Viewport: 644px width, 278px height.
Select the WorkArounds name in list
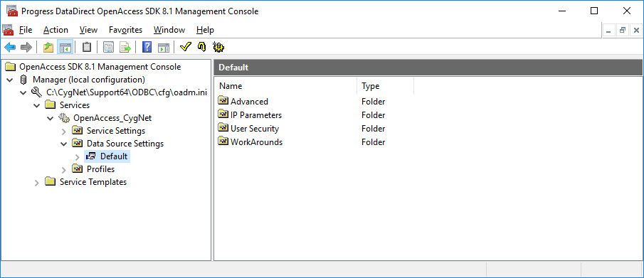pyautogui.click(x=257, y=142)
